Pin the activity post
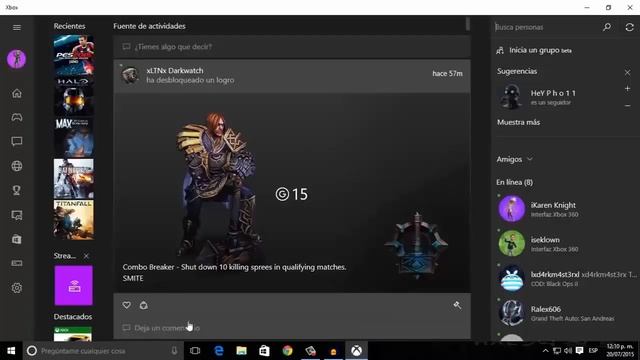Screen dimensions: 640x360 point(457,305)
